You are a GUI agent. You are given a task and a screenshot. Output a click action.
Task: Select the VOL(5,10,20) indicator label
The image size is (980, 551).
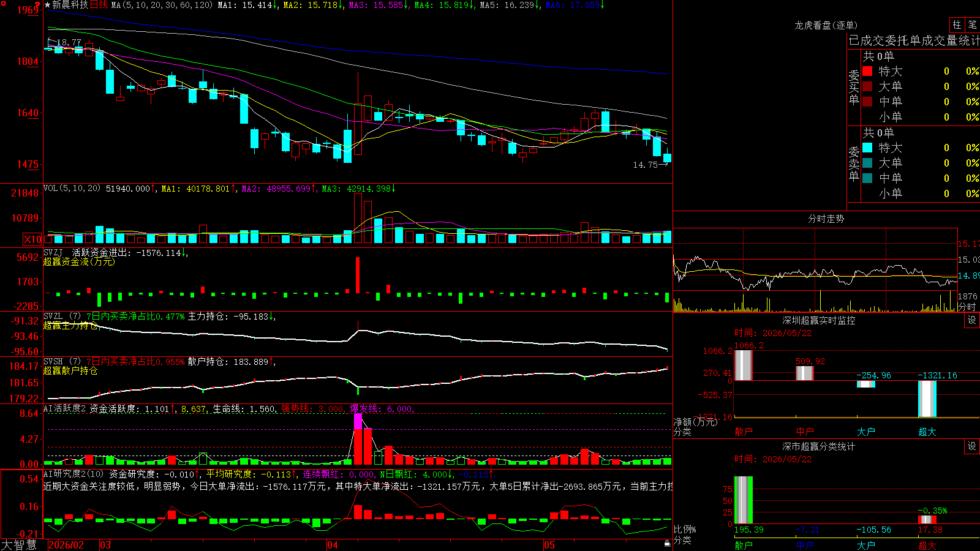[x=72, y=189]
